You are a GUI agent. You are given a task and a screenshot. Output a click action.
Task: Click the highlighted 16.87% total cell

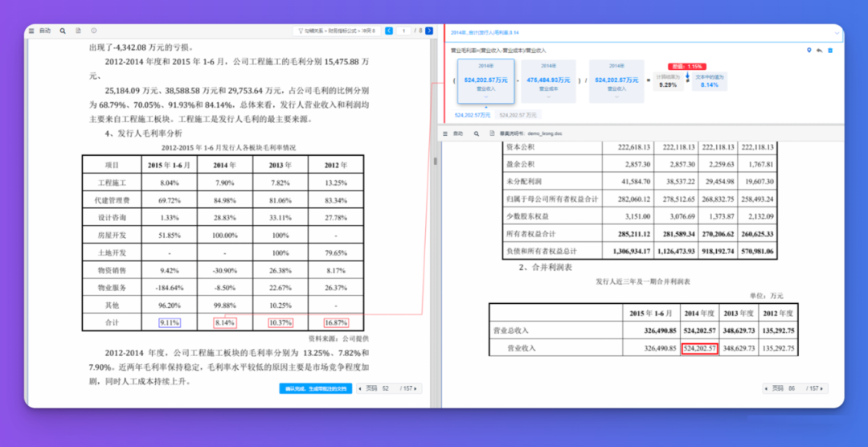coord(336,322)
